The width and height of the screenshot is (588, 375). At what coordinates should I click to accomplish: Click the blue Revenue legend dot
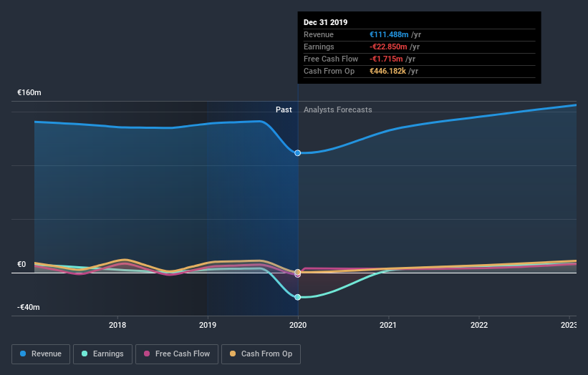point(23,354)
